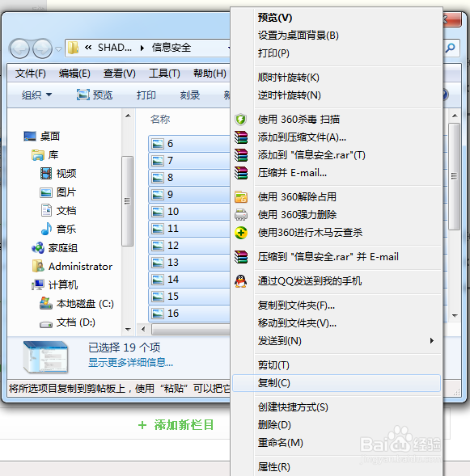This screenshot has width=470, height=476.
Task: Click the 打印 toolbar button
Action: [x=146, y=95]
